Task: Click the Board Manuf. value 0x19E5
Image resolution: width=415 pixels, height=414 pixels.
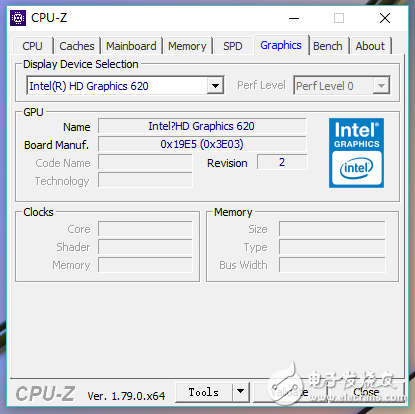Action: [x=202, y=144]
